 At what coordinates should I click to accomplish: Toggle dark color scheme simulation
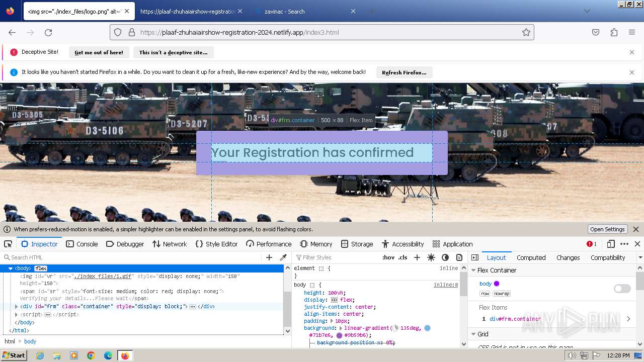click(445, 257)
